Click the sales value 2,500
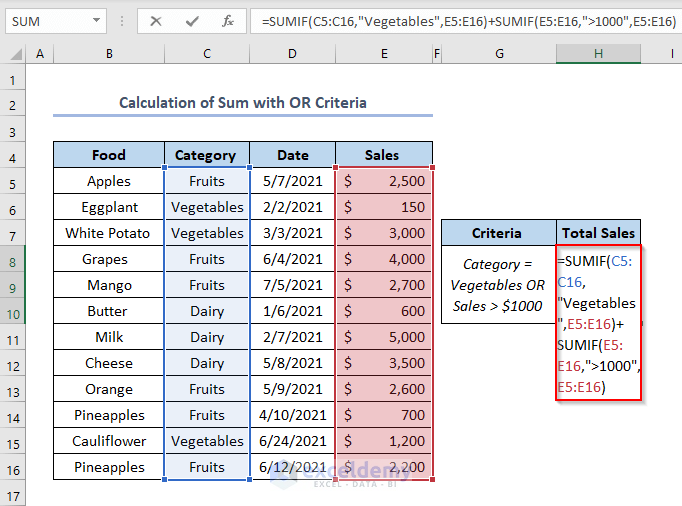The width and height of the screenshot is (682, 506). tap(384, 181)
